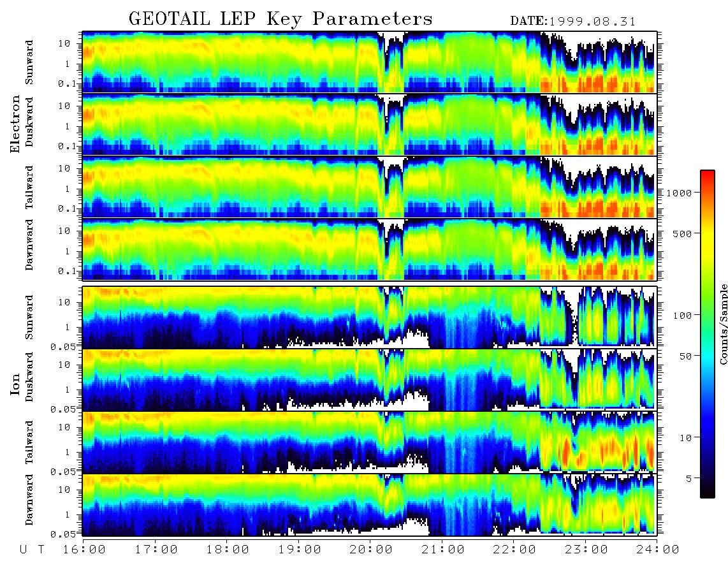The image size is (728, 561).
Task: Click the 17:00 time tick label
Action: [x=156, y=550]
